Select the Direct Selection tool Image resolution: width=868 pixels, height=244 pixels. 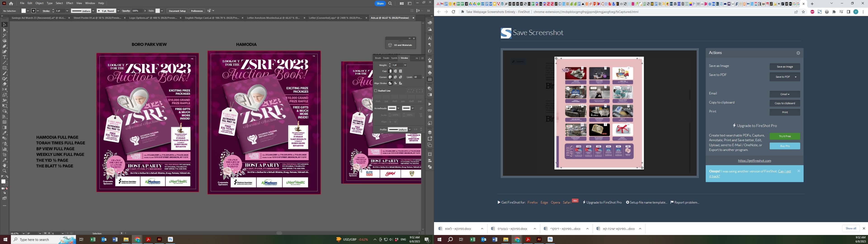[5, 30]
